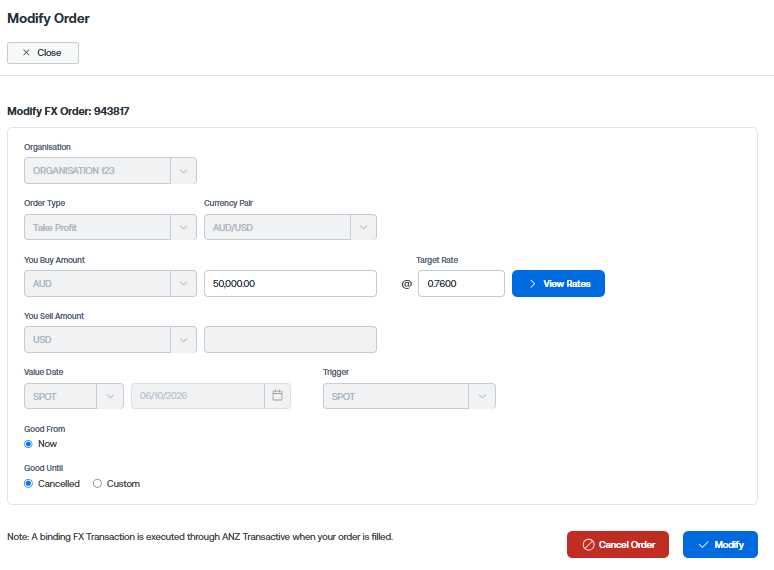
Task: Click the You Buy Amount label
Action: [54, 260]
